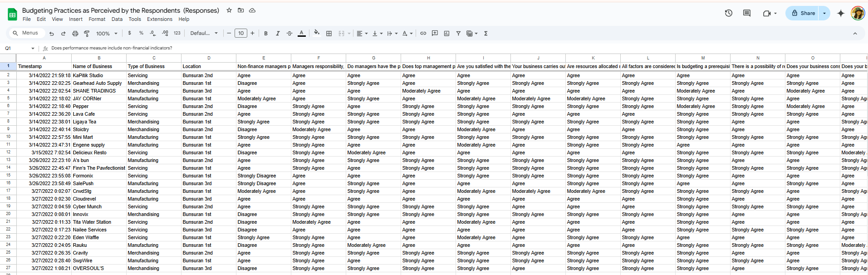Screen dimensions: 868x275
Task: Click the insert chart icon
Action: 446,34
